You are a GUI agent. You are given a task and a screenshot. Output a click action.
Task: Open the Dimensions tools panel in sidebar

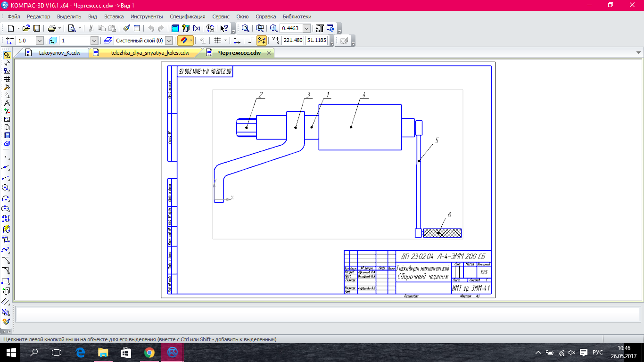click(x=7, y=63)
